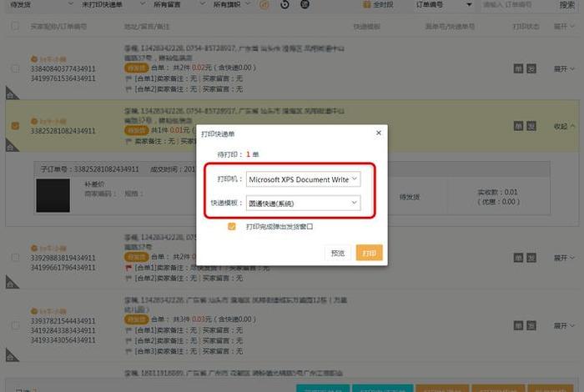Click buyer chat icon above order 33840840377434911

[34, 59]
